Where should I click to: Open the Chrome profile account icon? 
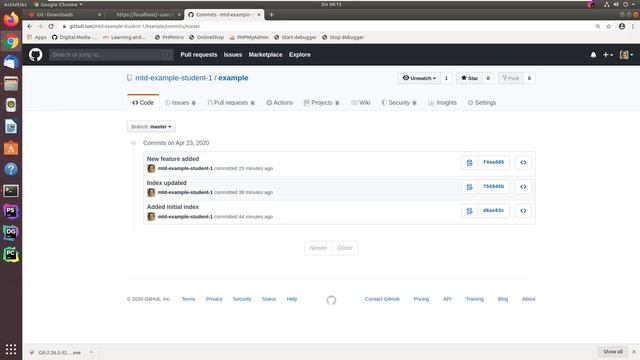622,26
